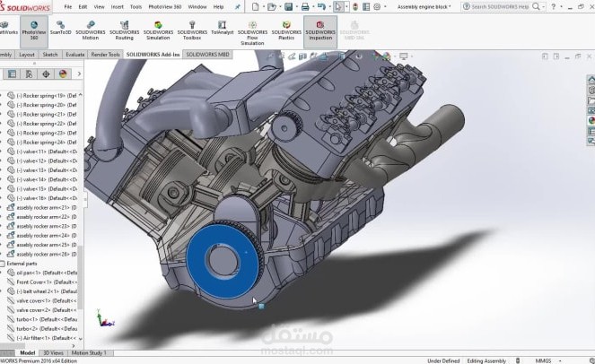Open SOLIDWORKS Toolbox add-in
This screenshot has height=364, width=595.
[x=192, y=30]
